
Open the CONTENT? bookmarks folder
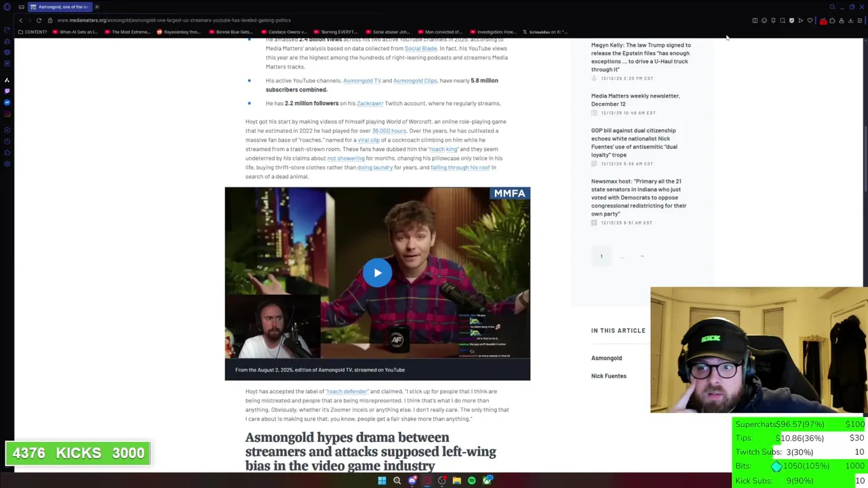[x=33, y=32]
